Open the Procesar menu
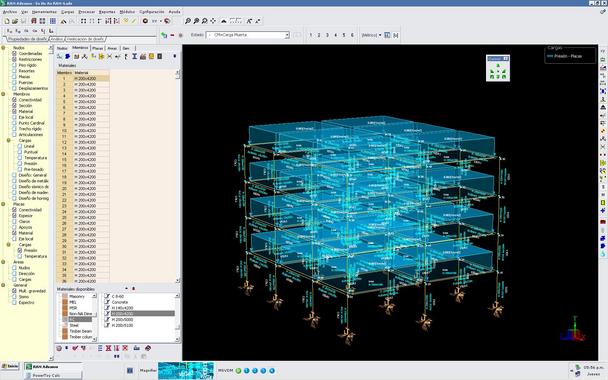Viewport: 608px width, 380px height. (86, 12)
